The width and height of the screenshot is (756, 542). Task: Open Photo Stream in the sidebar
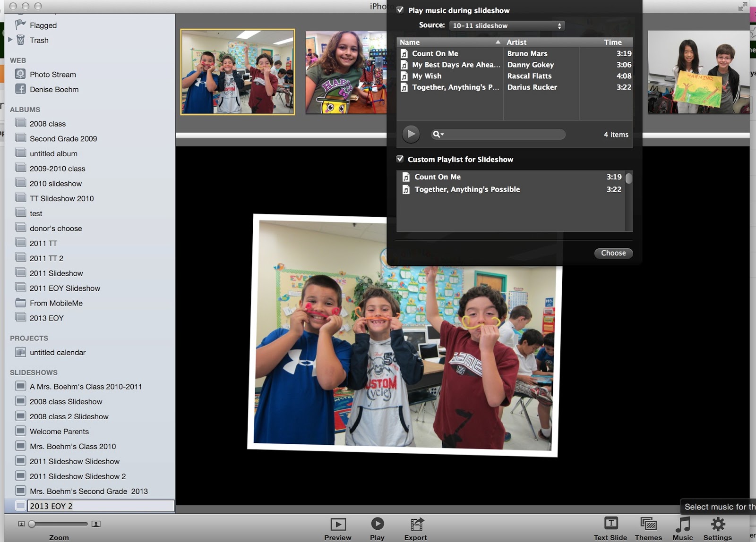[53, 74]
